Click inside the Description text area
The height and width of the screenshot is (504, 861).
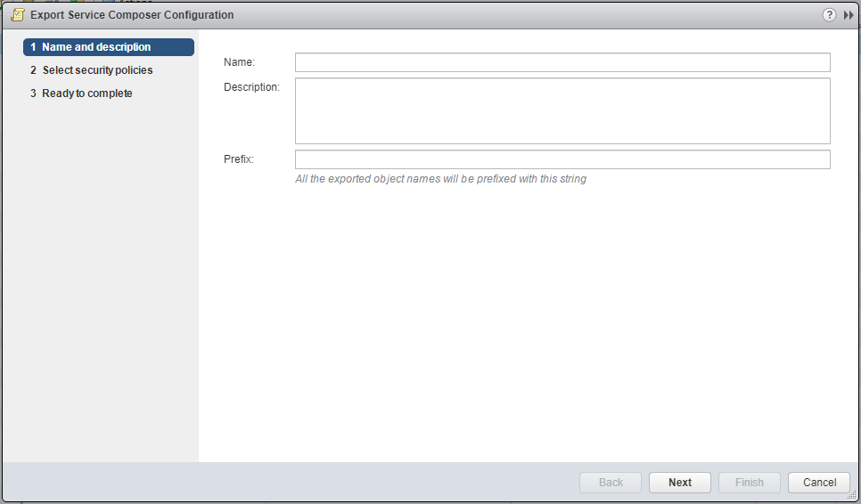(562, 110)
